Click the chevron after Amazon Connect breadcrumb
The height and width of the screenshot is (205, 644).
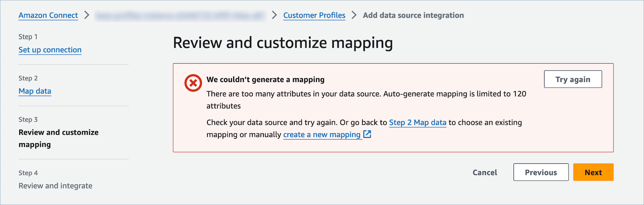pos(87,15)
